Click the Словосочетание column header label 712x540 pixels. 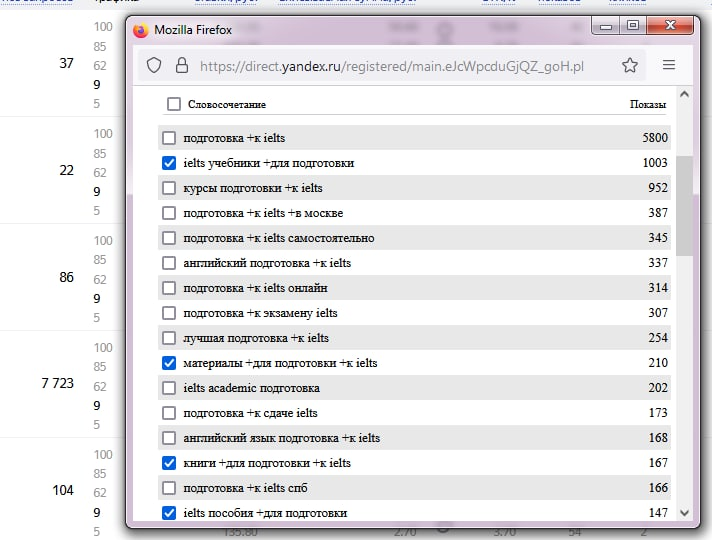click(227, 104)
